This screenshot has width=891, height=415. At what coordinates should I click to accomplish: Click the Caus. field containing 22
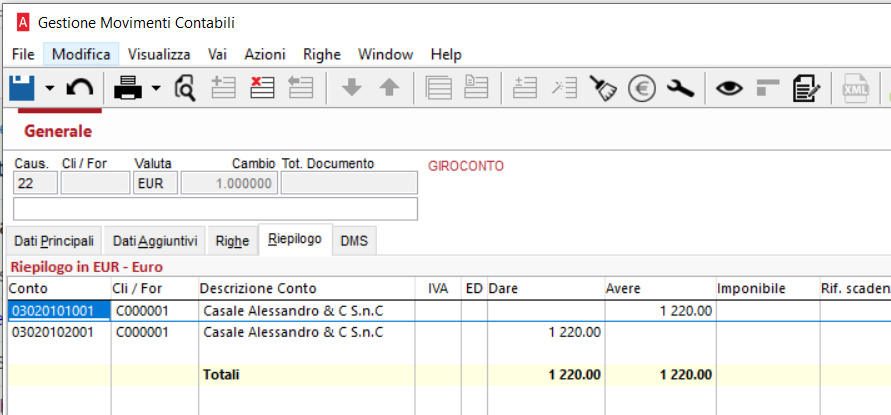click(x=35, y=184)
